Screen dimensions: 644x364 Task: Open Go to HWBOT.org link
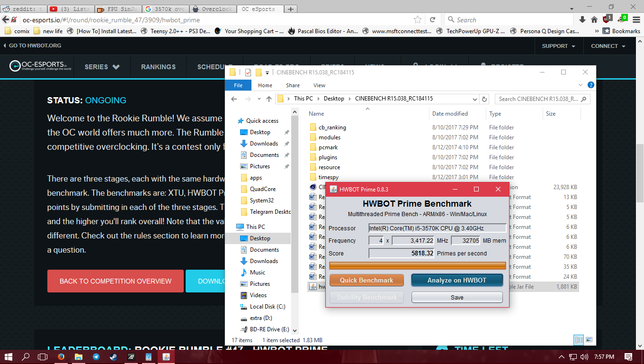pyautogui.click(x=32, y=45)
